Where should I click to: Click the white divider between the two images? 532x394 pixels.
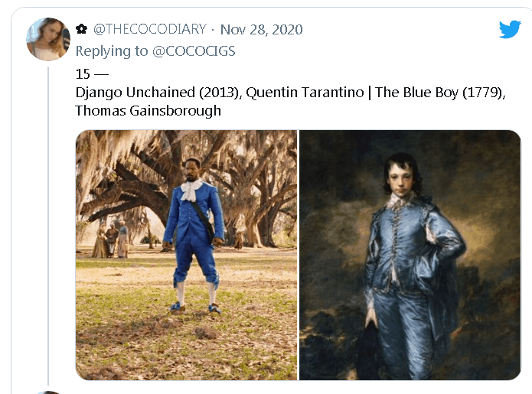point(298,255)
